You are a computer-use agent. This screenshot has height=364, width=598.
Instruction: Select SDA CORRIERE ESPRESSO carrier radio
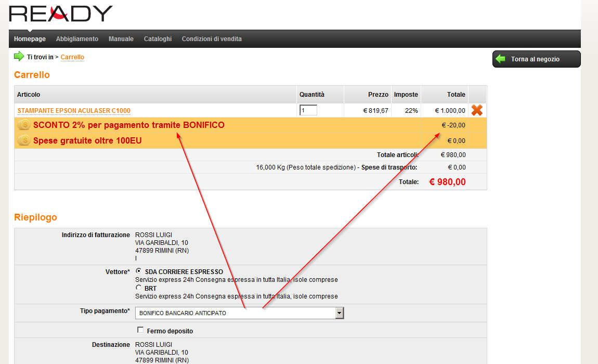pyautogui.click(x=138, y=271)
